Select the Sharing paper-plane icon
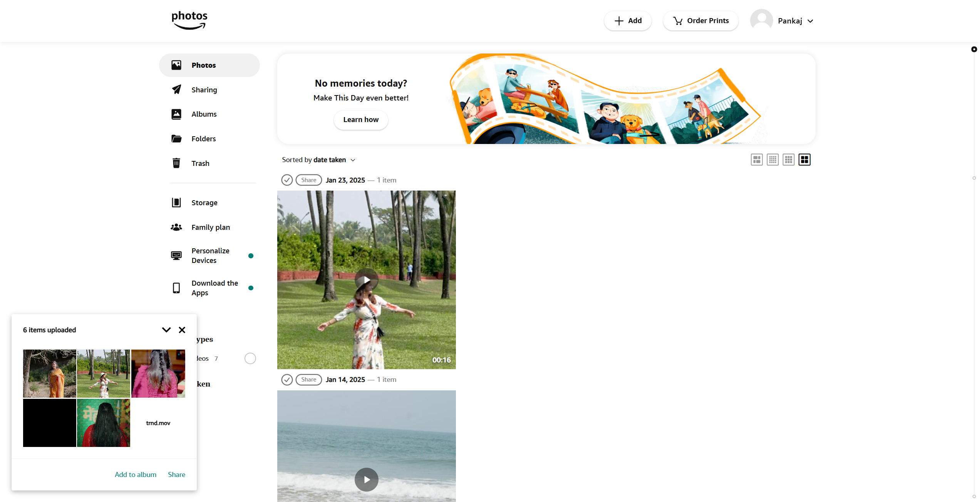Viewport: 980px width, 502px height. pyautogui.click(x=176, y=89)
